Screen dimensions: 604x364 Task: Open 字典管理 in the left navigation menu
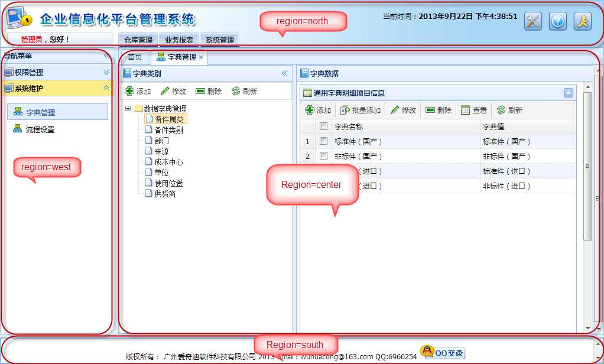point(57,112)
